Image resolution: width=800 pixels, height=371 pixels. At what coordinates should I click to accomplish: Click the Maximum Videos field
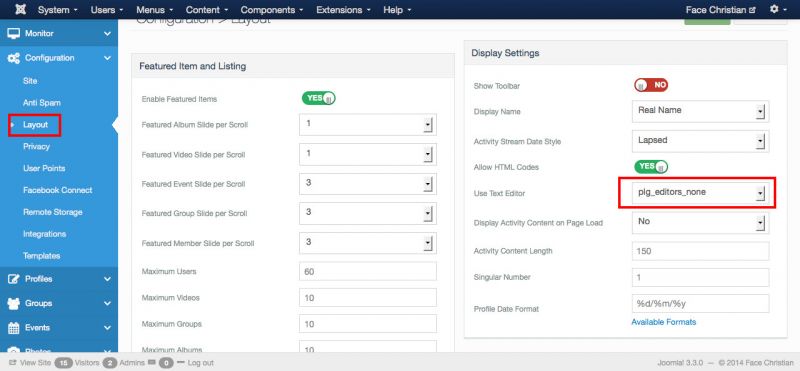pos(368,298)
